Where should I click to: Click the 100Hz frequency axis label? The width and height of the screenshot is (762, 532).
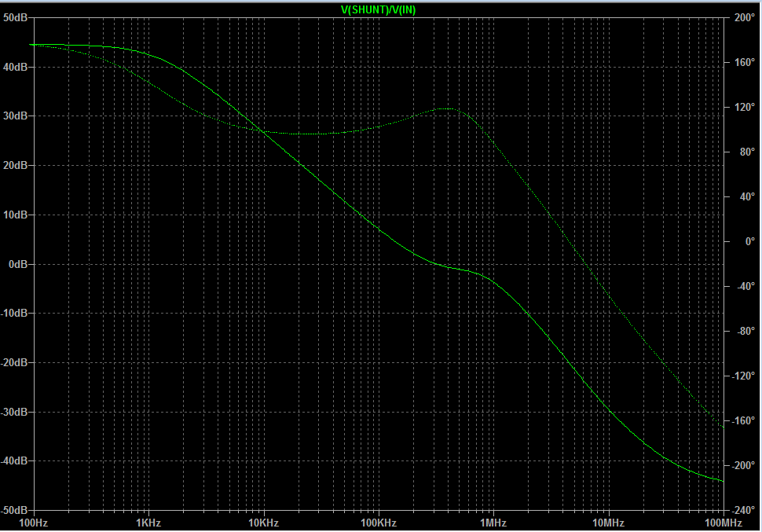point(33,523)
